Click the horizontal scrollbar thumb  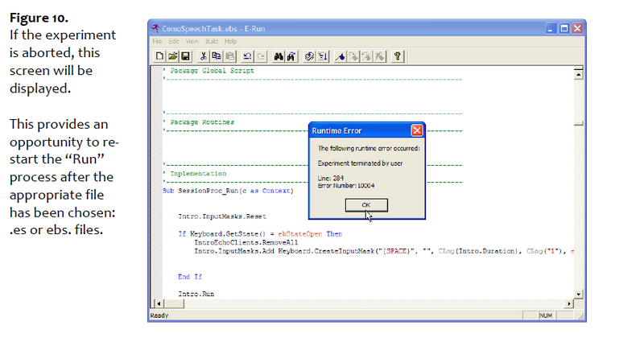pyautogui.click(x=174, y=304)
